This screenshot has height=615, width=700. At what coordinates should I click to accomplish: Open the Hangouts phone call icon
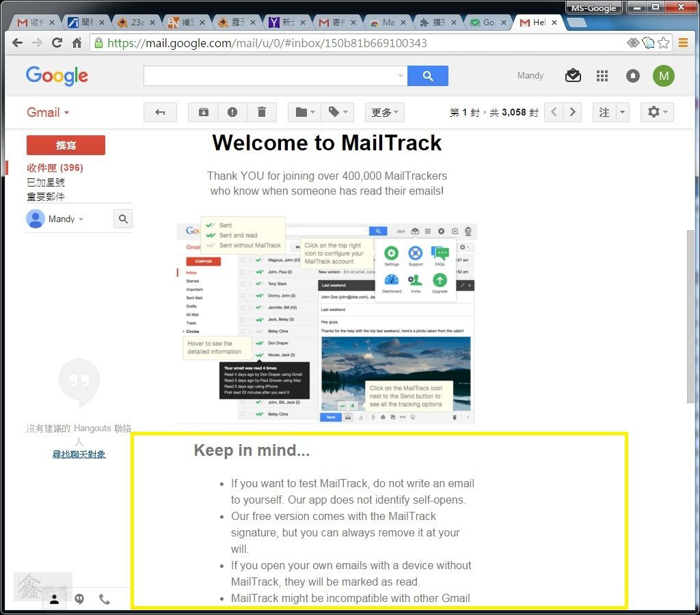click(x=105, y=599)
